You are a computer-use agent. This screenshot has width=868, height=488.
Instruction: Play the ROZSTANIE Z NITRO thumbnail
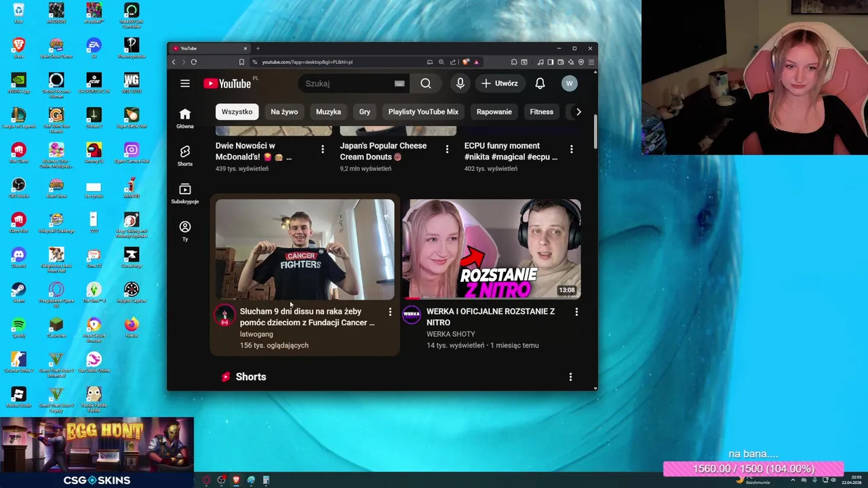click(x=492, y=249)
